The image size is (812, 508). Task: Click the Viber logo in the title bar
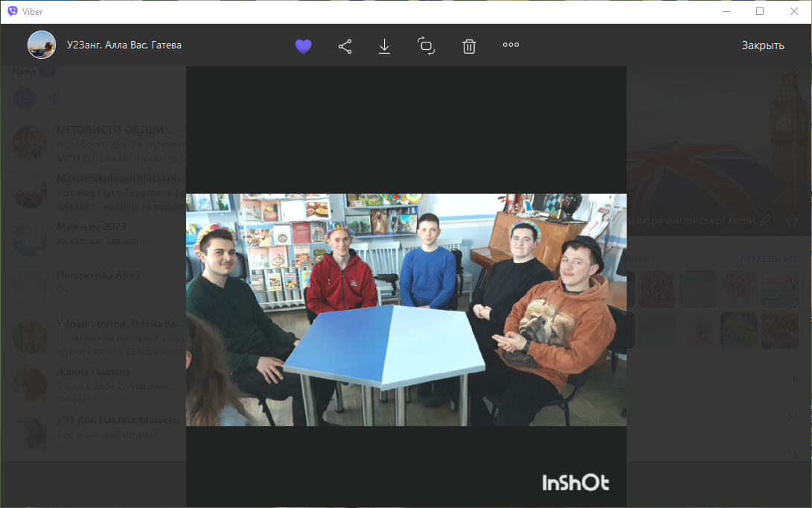click(x=13, y=11)
